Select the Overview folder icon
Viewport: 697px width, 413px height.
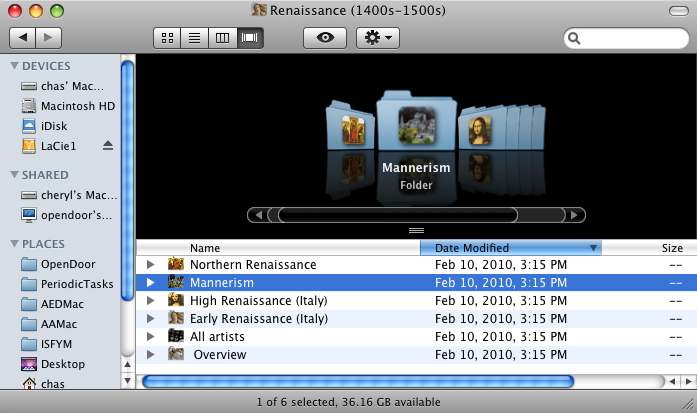pyautogui.click(x=176, y=354)
